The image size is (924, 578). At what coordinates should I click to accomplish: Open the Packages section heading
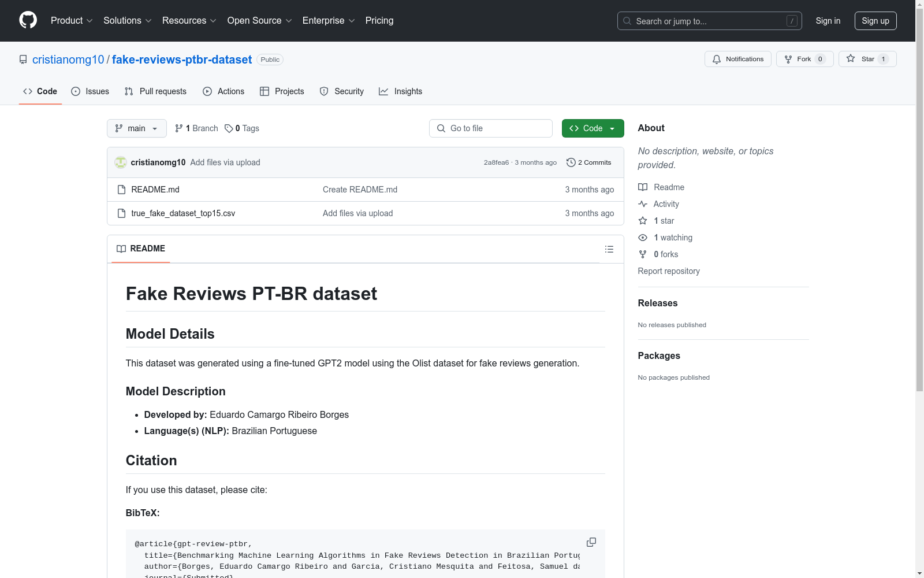coord(659,355)
